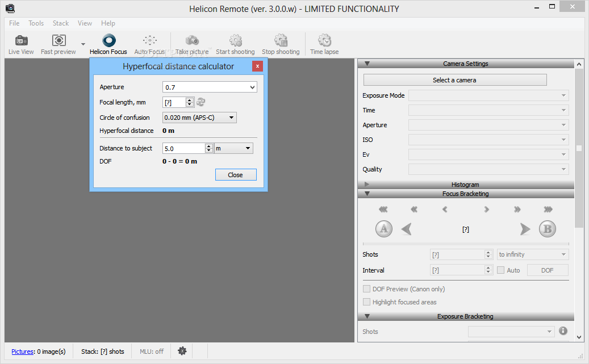Open the Time dropdown in Camera Settings
Viewport: 589px width, 364px height.
pos(488,110)
